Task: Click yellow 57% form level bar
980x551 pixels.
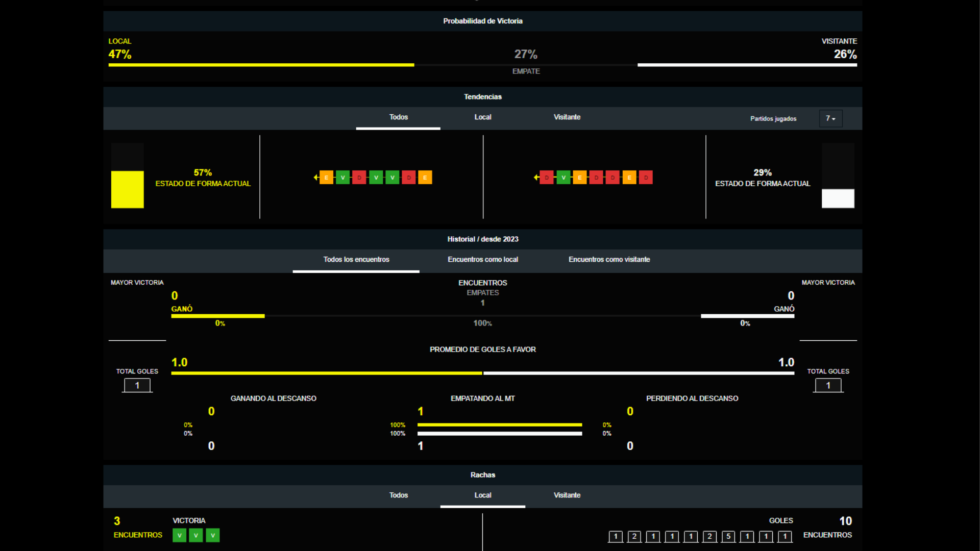Action: [x=127, y=189]
